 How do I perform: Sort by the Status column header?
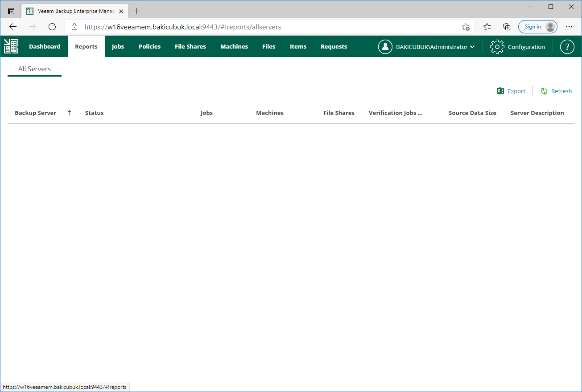pos(94,113)
